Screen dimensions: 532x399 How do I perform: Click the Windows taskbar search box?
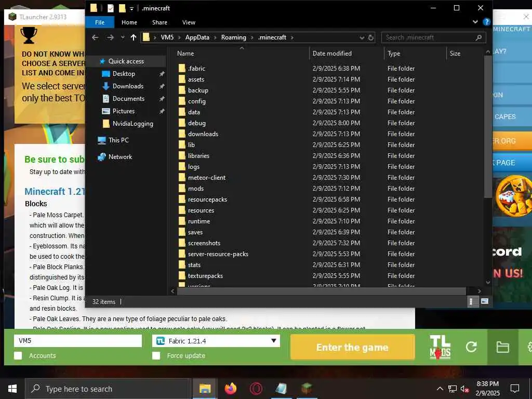[108, 389]
